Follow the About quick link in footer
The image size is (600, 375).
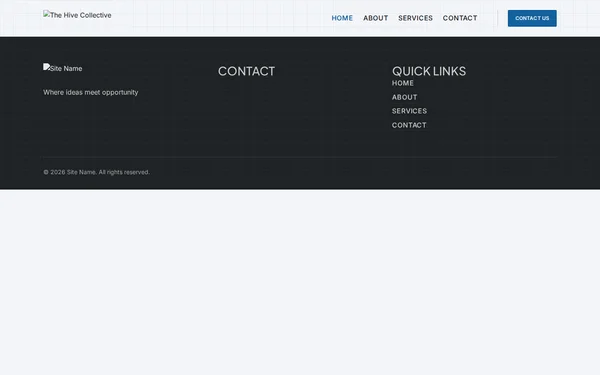[404, 97]
